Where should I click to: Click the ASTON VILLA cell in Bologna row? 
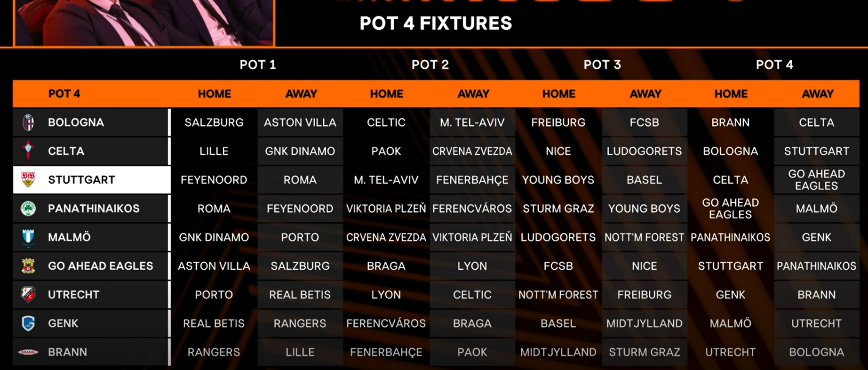[300, 122]
